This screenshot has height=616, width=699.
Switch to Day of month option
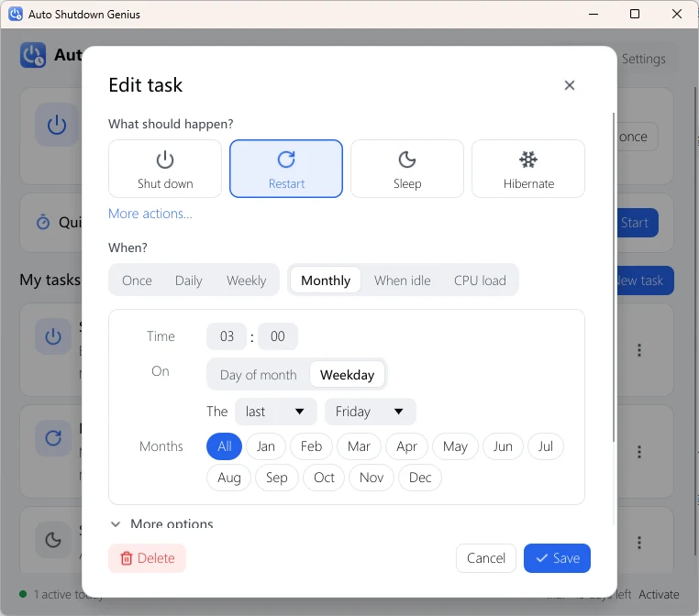(258, 375)
